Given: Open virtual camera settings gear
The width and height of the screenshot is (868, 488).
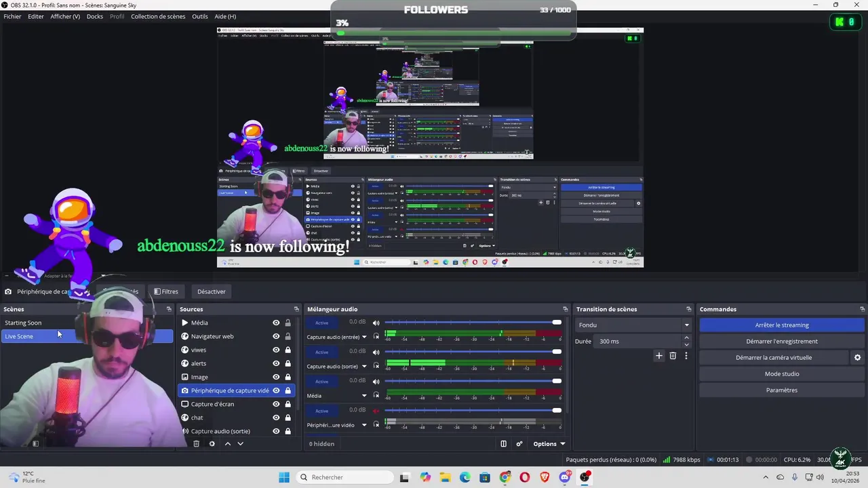Looking at the screenshot, I should [x=857, y=358].
